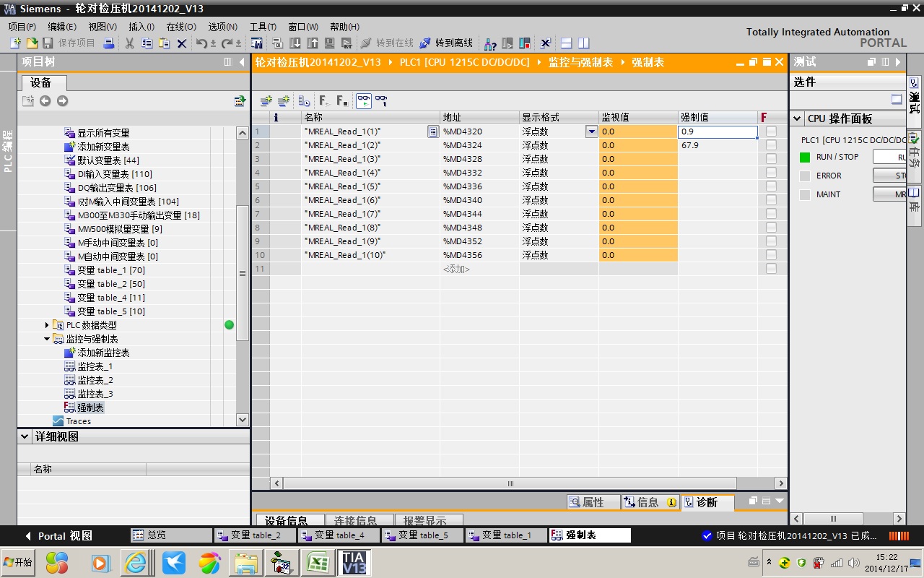Delete with the X toolbar icon

[x=182, y=43]
